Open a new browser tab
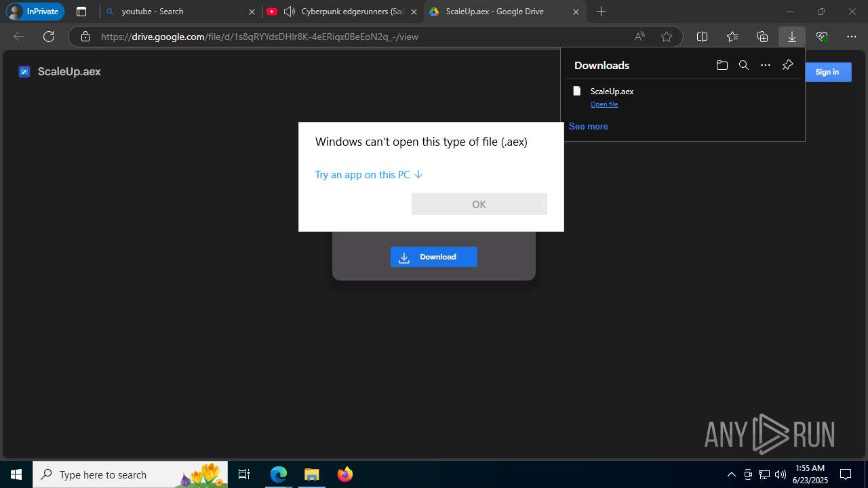This screenshot has width=868, height=488. click(601, 12)
